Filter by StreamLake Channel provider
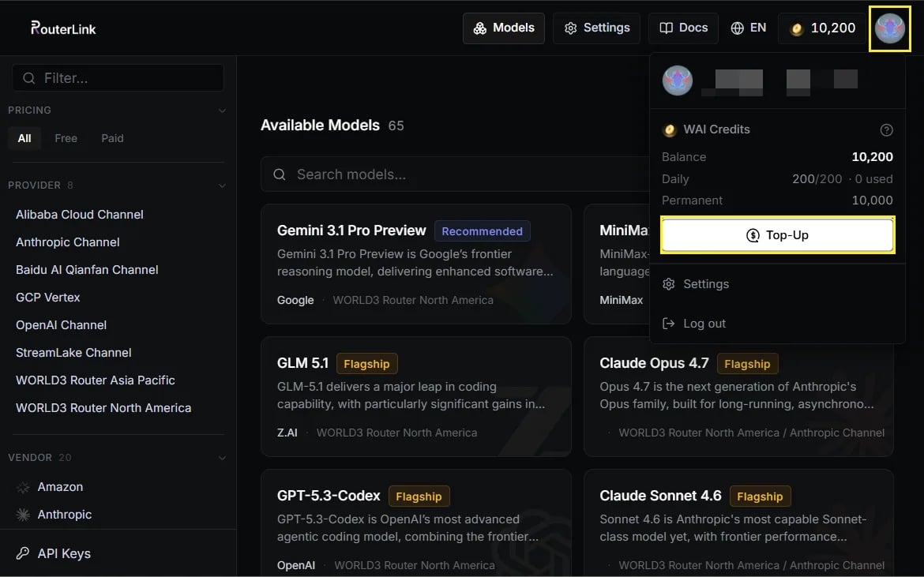Viewport: 924px width, 577px height. pyautogui.click(x=73, y=353)
